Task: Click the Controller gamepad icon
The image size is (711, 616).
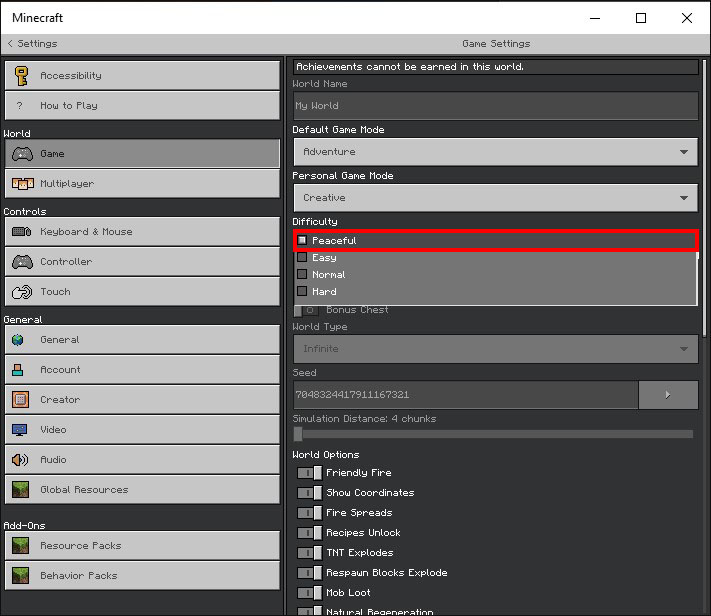Action: [21, 262]
